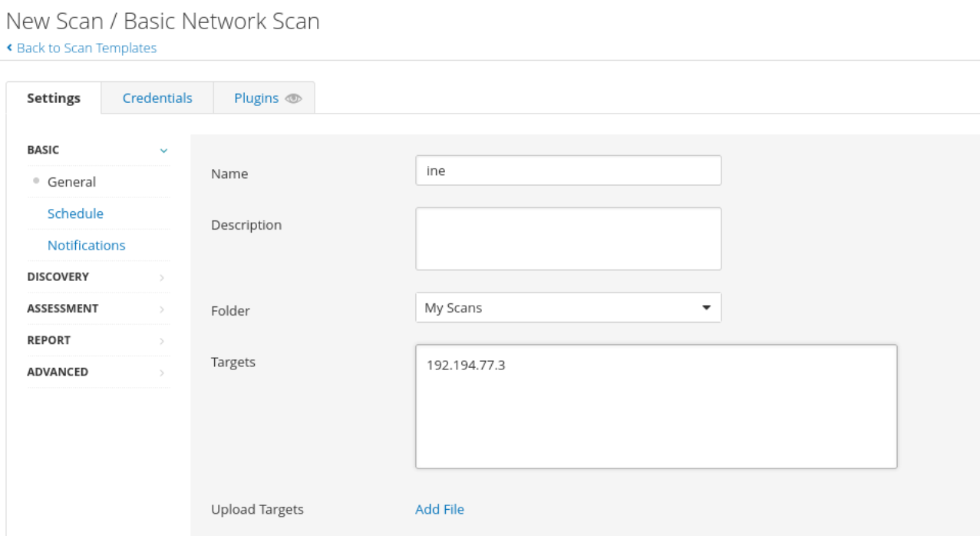Click Add File to upload targets
The width and height of the screenshot is (980, 536).
[439, 509]
